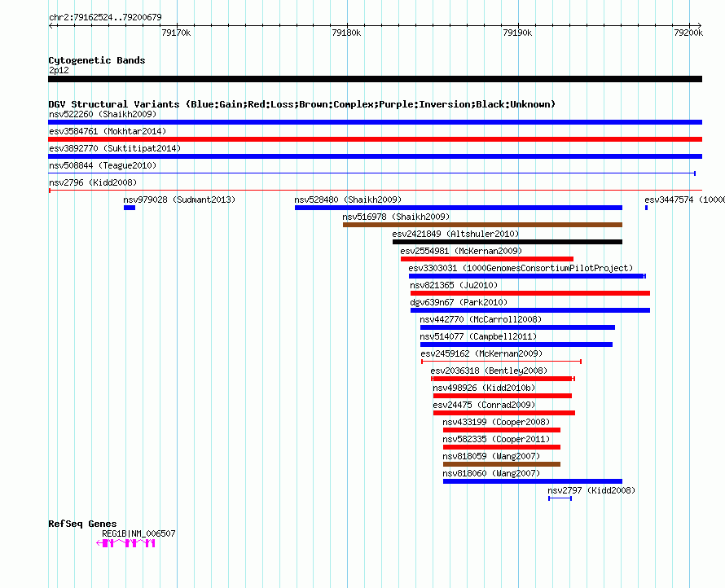This screenshot has height=588, width=725.
Task: Select the brown nsv818059 (Wang2007) bar
Action: click(x=502, y=464)
